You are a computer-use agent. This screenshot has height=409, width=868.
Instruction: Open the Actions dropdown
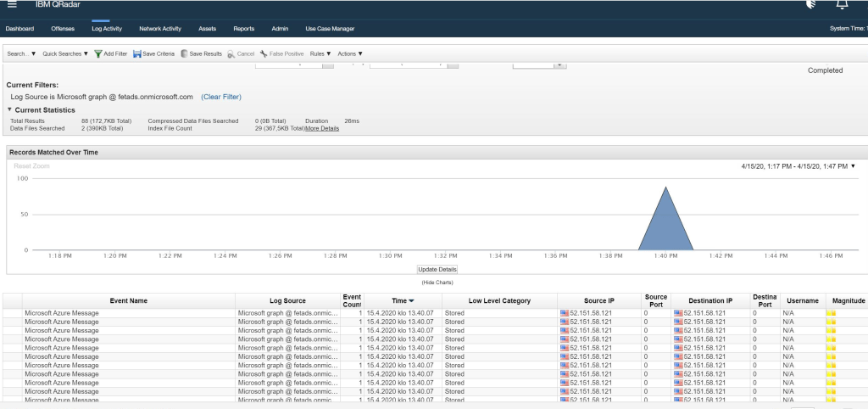coord(349,53)
